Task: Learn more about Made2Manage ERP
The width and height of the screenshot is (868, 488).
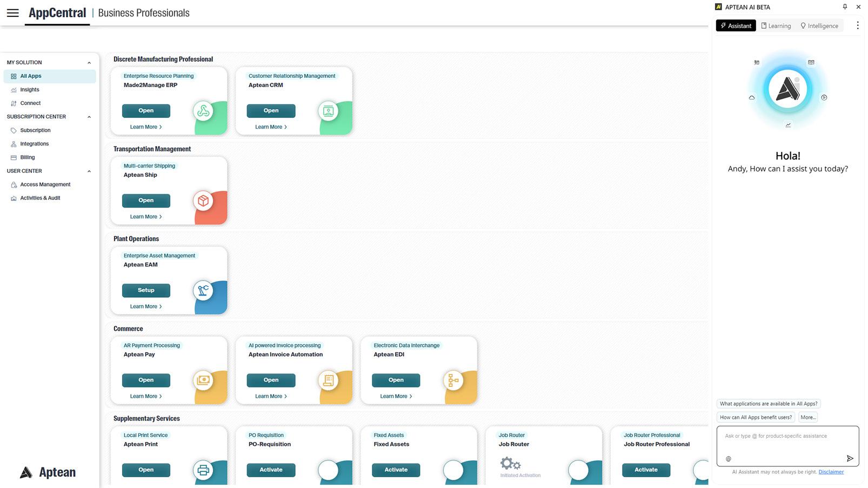Action: [146, 127]
